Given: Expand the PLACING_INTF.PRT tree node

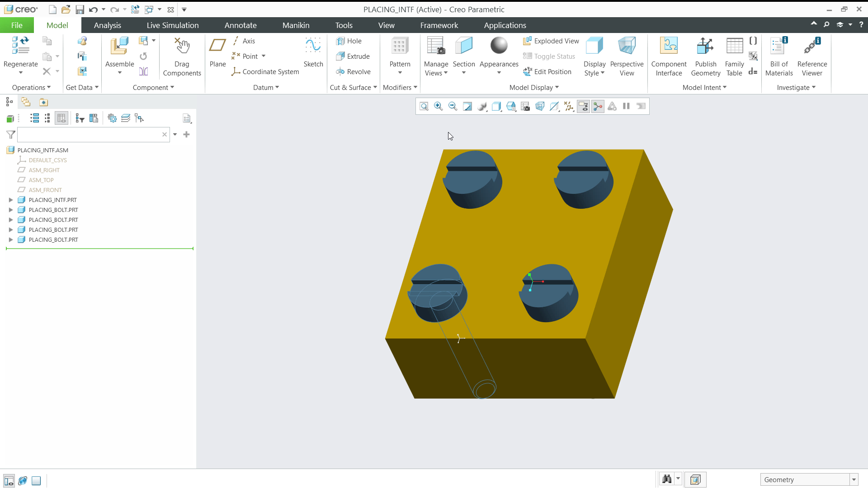Looking at the screenshot, I should 11,200.
